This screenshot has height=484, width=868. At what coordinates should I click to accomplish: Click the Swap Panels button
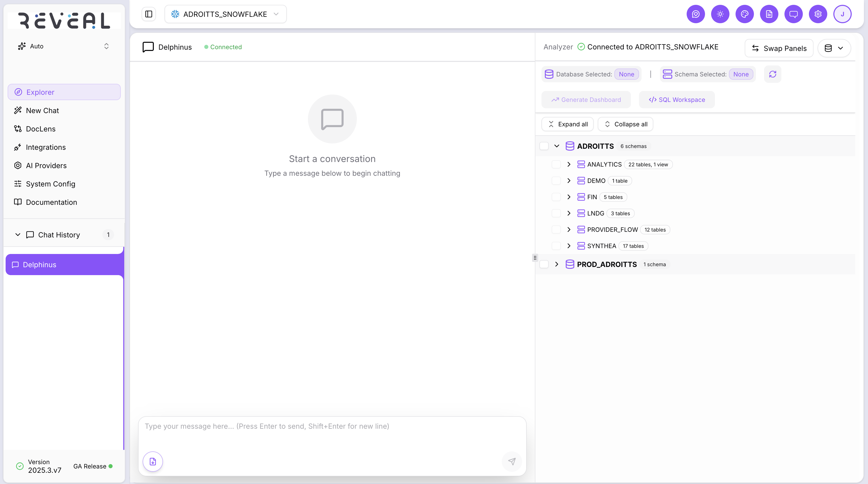pos(779,48)
